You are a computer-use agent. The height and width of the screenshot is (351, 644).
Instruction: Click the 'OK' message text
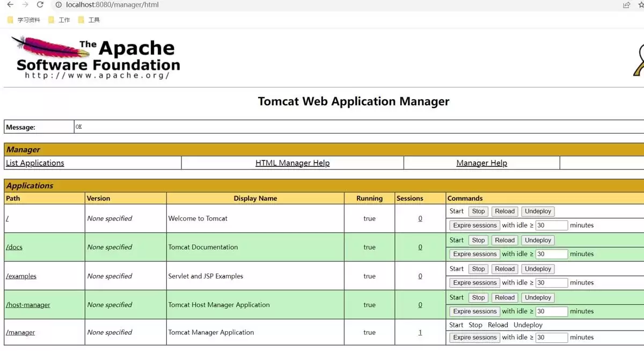79,127
